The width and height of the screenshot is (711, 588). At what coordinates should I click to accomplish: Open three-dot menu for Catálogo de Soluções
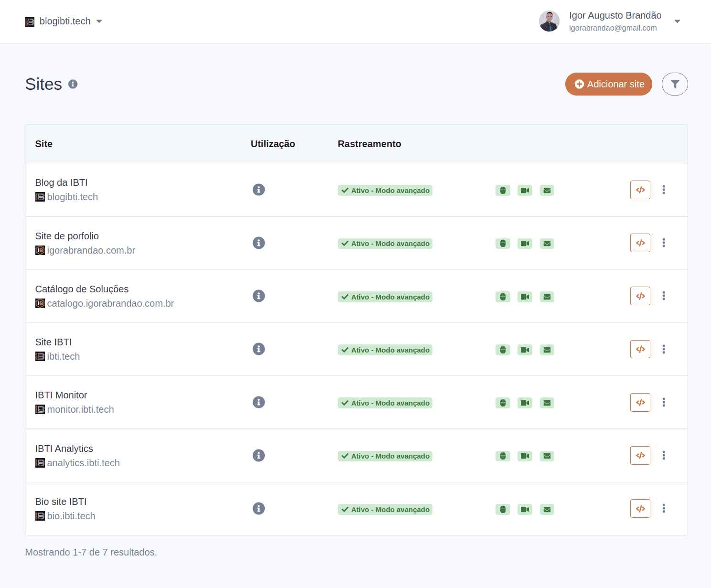[x=664, y=296]
